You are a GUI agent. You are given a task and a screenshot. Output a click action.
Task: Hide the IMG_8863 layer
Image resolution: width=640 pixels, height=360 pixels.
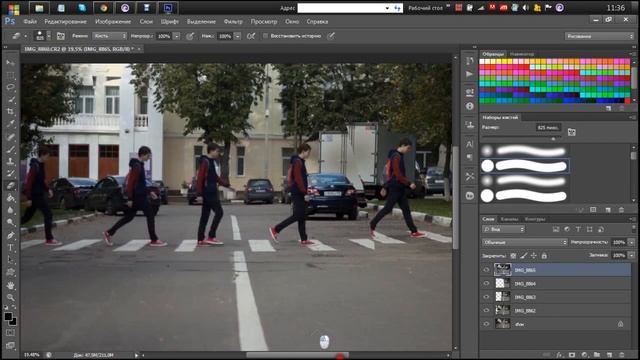[486, 297]
